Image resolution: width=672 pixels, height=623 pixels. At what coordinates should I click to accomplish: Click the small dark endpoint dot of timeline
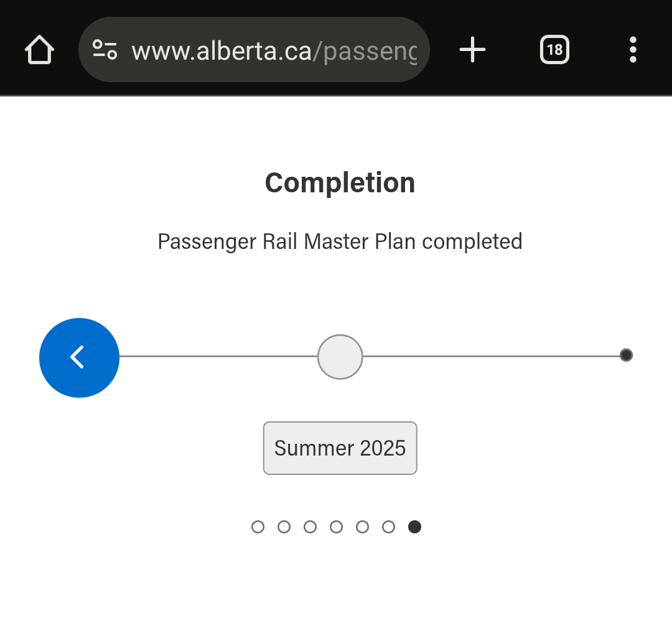(x=626, y=355)
